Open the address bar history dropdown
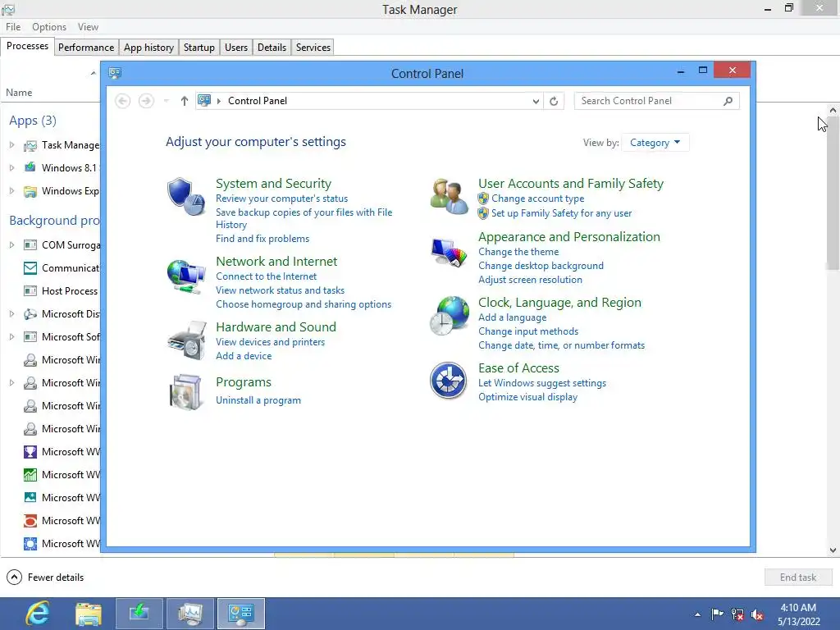The height and width of the screenshot is (630, 840). [535, 101]
